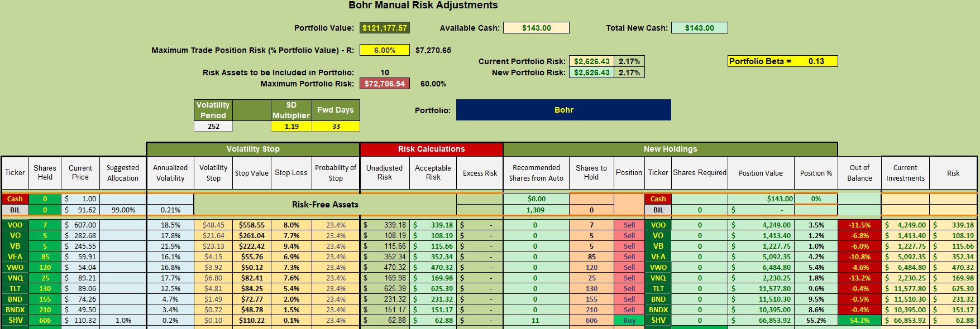Click the Volatility Period value 252
The height and width of the screenshot is (329, 980).
[x=213, y=127]
